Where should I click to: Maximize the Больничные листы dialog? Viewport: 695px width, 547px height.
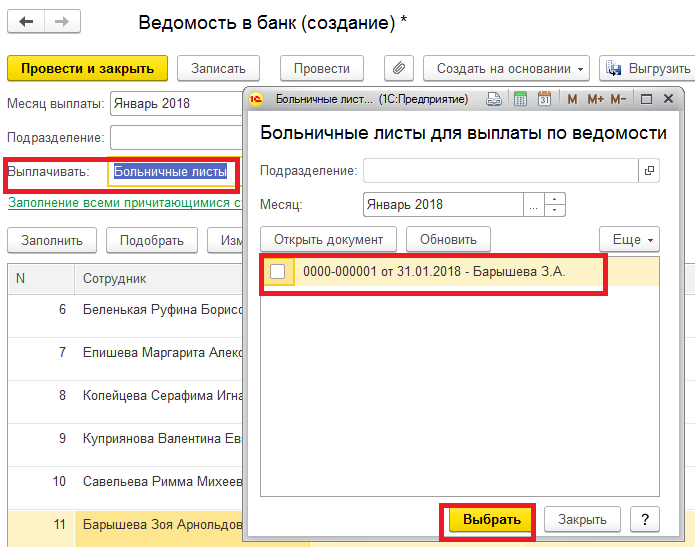coord(646,99)
